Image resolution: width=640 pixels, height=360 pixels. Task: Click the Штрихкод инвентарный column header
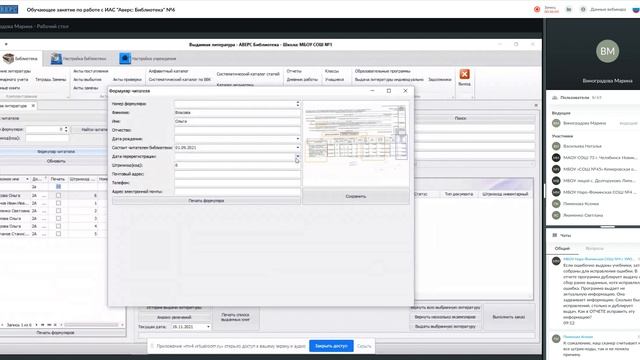(505, 194)
